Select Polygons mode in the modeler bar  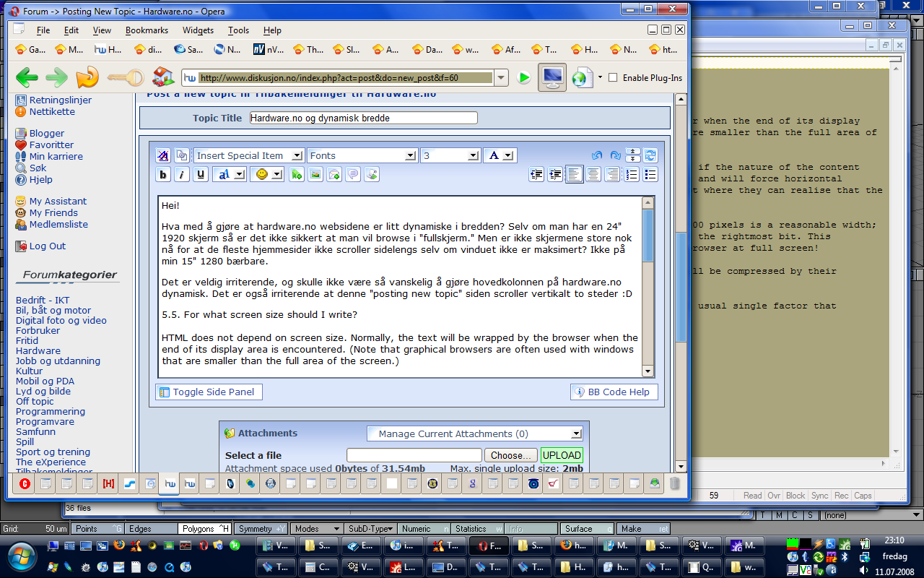click(x=205, y=529)
